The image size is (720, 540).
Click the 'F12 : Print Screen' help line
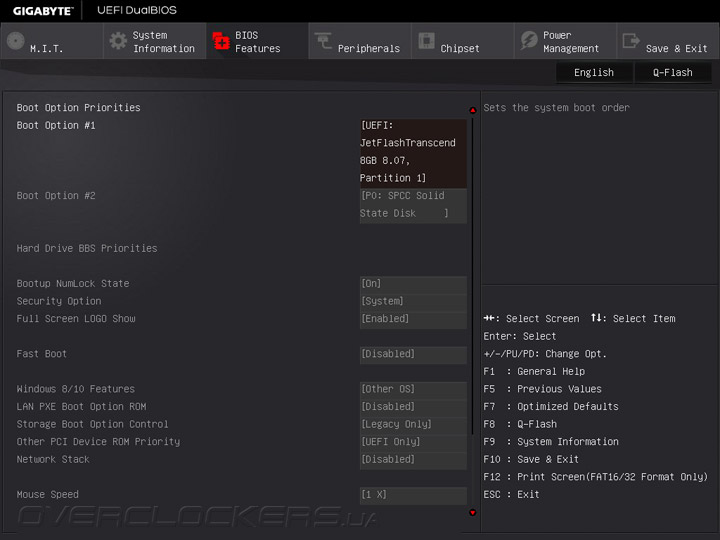point(596,477)
